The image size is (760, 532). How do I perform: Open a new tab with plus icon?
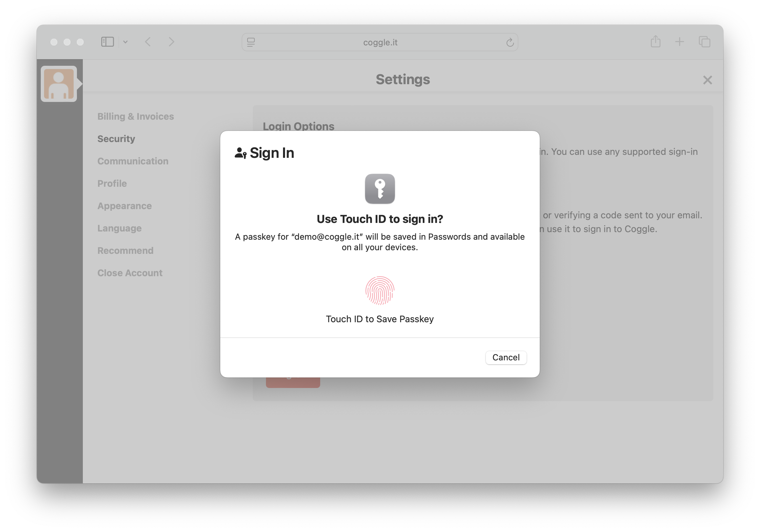click(679, 42)
